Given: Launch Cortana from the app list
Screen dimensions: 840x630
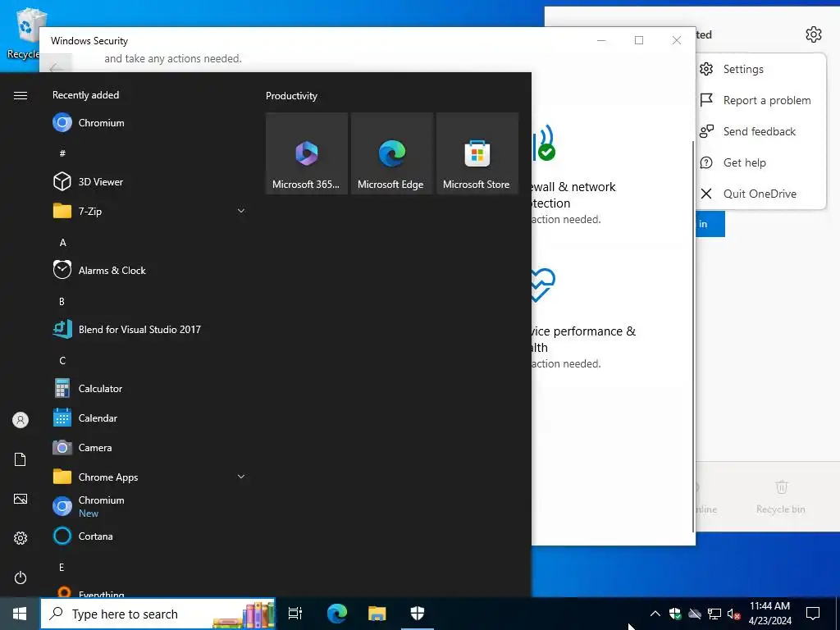Looking at the screenshot, I should [x=150, y=536].
